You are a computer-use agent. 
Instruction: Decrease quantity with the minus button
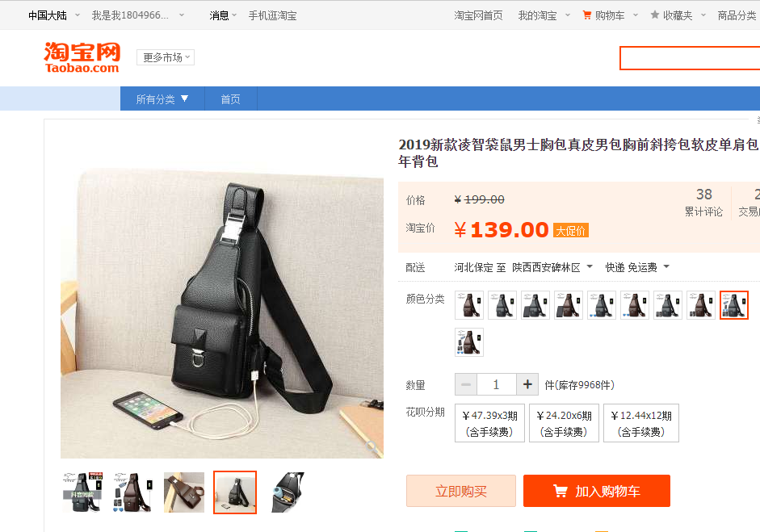[466, 385]
